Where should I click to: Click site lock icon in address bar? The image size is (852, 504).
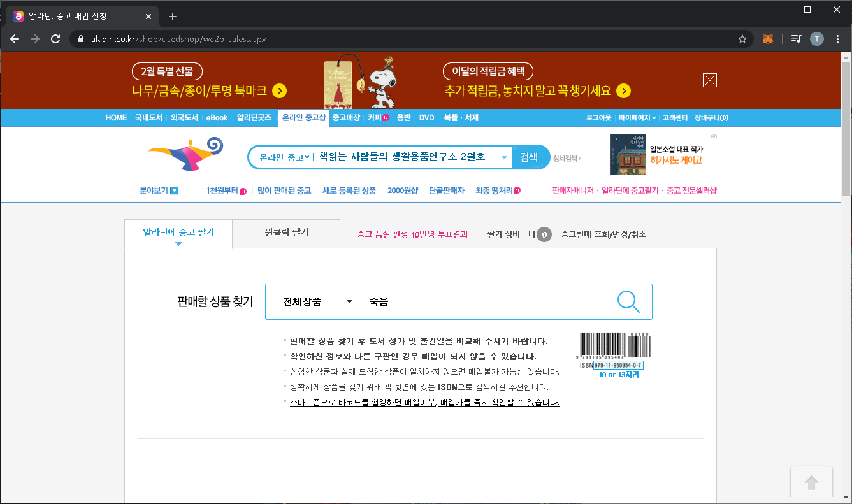point(80,39)
